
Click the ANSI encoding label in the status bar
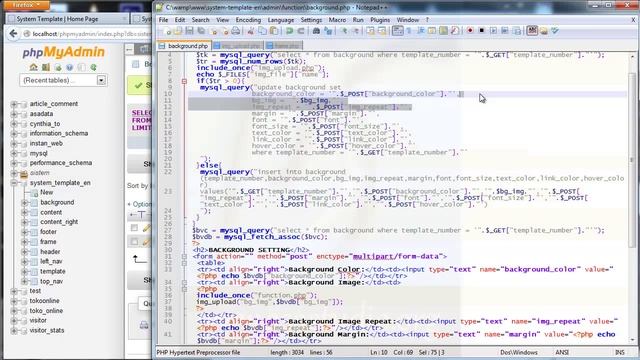562,352
